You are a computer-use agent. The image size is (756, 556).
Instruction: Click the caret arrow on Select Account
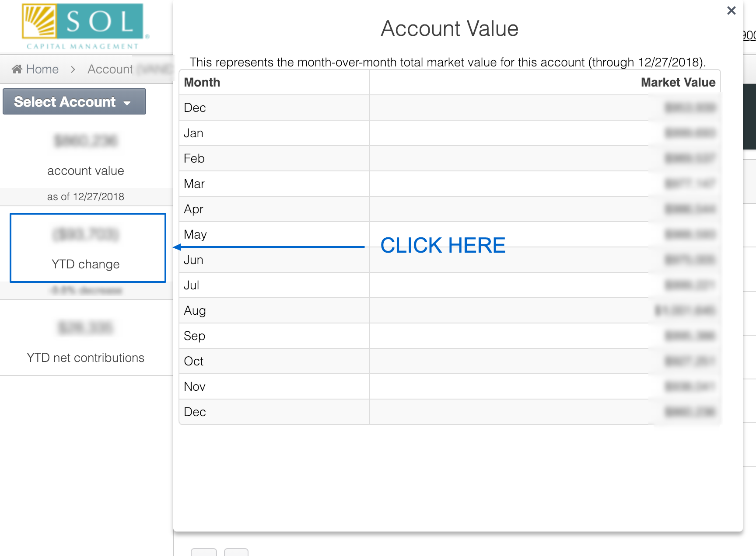(x=127, y=103)
